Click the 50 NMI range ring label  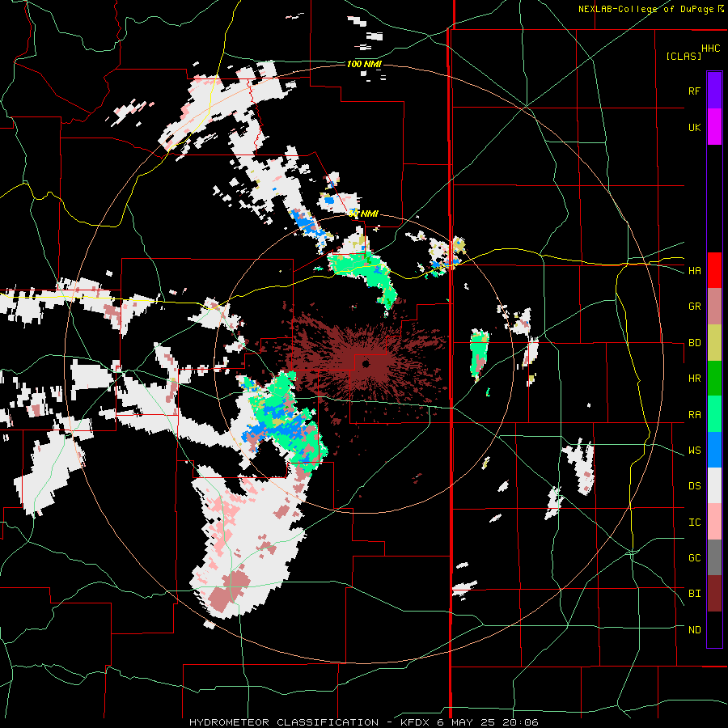tap(363, 214)
